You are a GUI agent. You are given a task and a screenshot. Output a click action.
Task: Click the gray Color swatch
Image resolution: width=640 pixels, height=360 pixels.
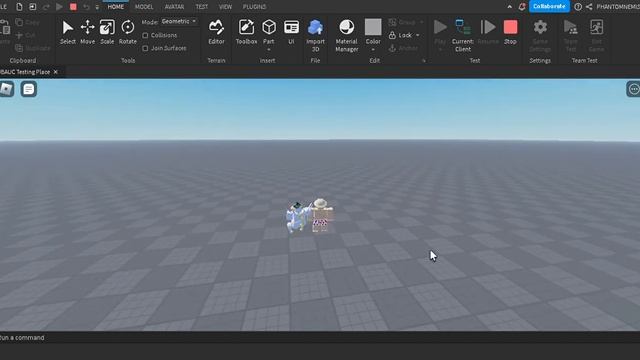[x=373, y=27]
